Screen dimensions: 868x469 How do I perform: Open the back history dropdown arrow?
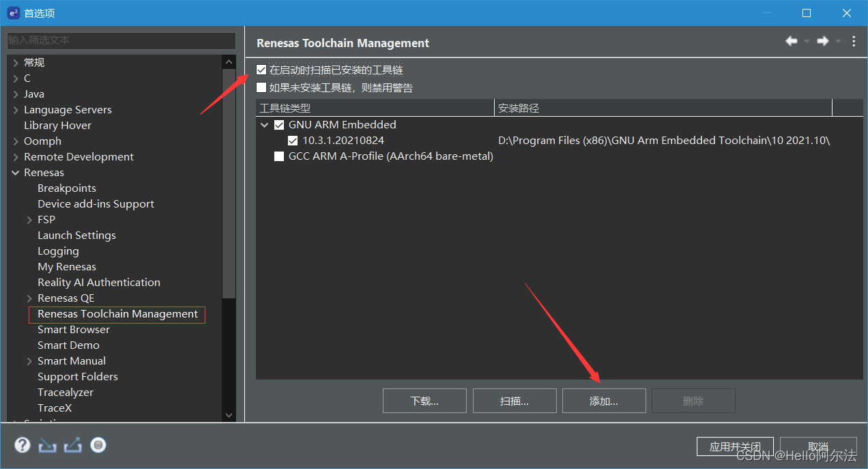pyautogui.click(x=807, y=42)
